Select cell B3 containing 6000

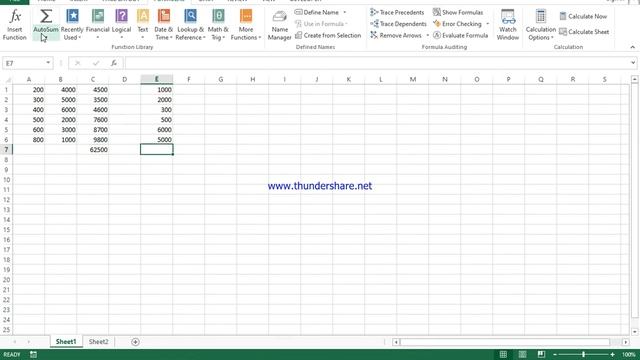(60, 110)
